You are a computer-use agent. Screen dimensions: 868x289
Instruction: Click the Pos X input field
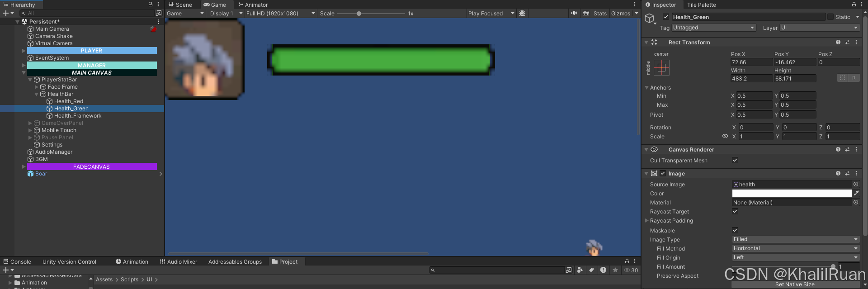click(751, 62)
